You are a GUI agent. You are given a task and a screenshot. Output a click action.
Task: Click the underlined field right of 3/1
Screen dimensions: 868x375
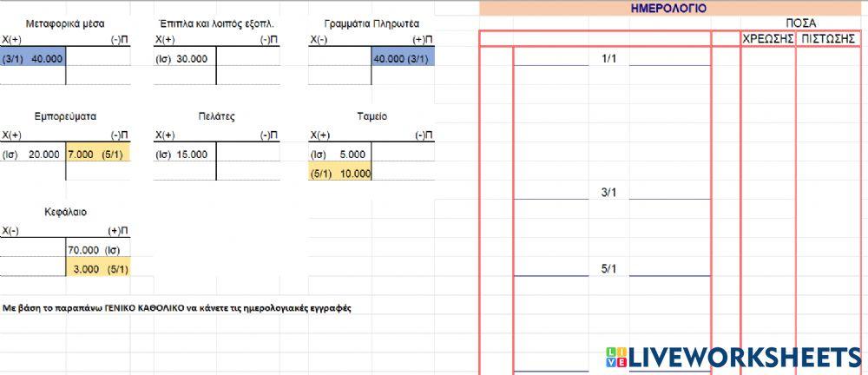pyautogui.click(x=669, y=192)
